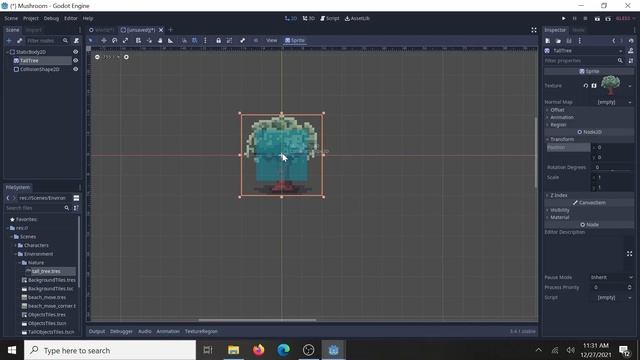Open the Scene menu
Screen dimensions: 640x360
(x=11, y=18)
